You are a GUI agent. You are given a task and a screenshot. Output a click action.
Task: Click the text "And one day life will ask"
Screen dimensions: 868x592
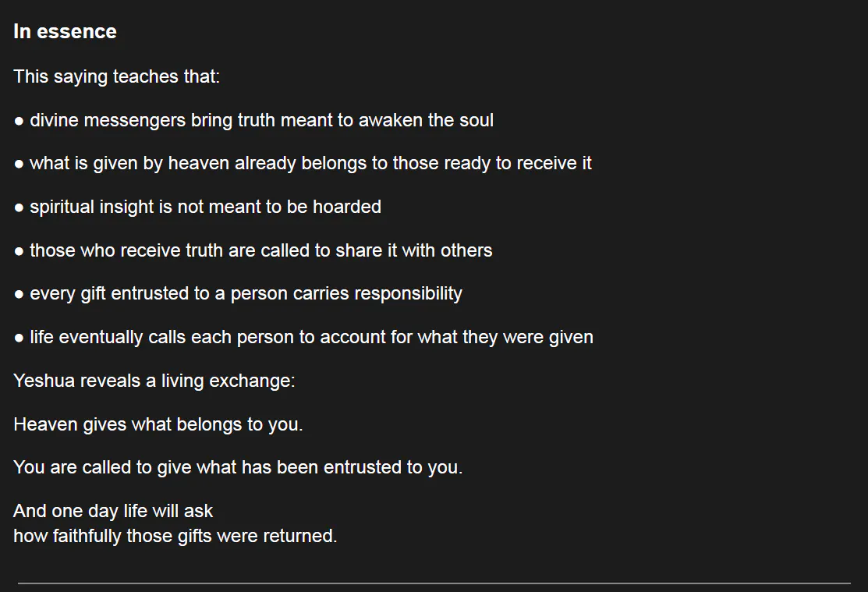pyautogui.click(x=113, y=512)
